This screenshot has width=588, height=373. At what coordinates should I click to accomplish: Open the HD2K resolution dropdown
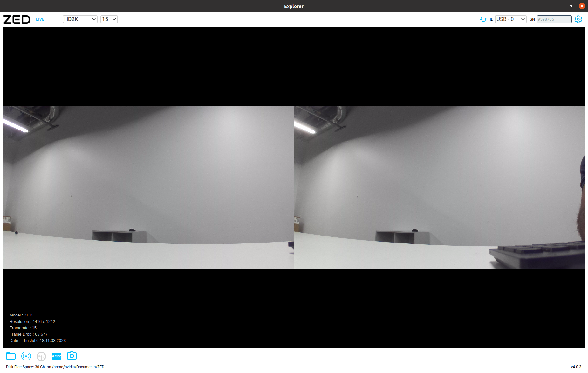[x=80, y=19]
